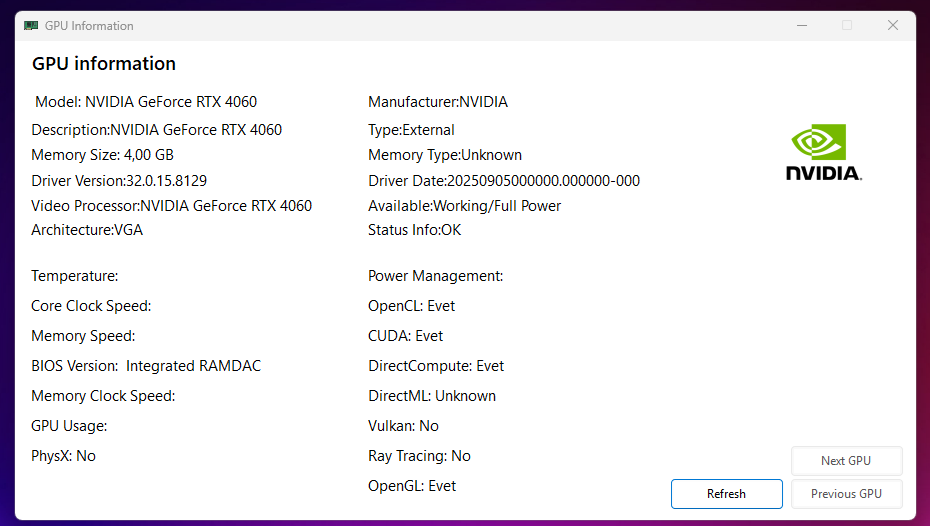Screen dimensions: 930x526
Task: Click the GPU Information title bar icon
Action: tap(31, 25)
